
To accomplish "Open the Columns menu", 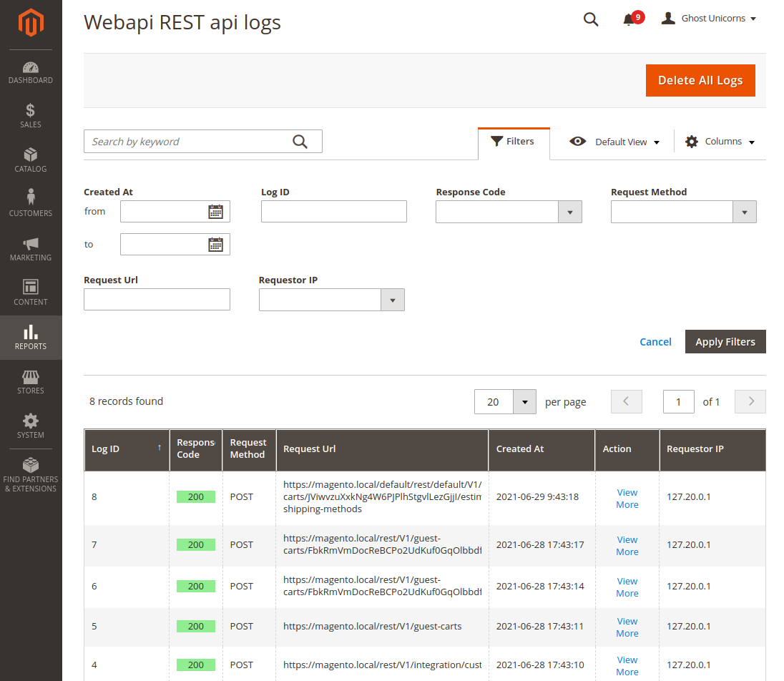I will (x=720, y=142).
